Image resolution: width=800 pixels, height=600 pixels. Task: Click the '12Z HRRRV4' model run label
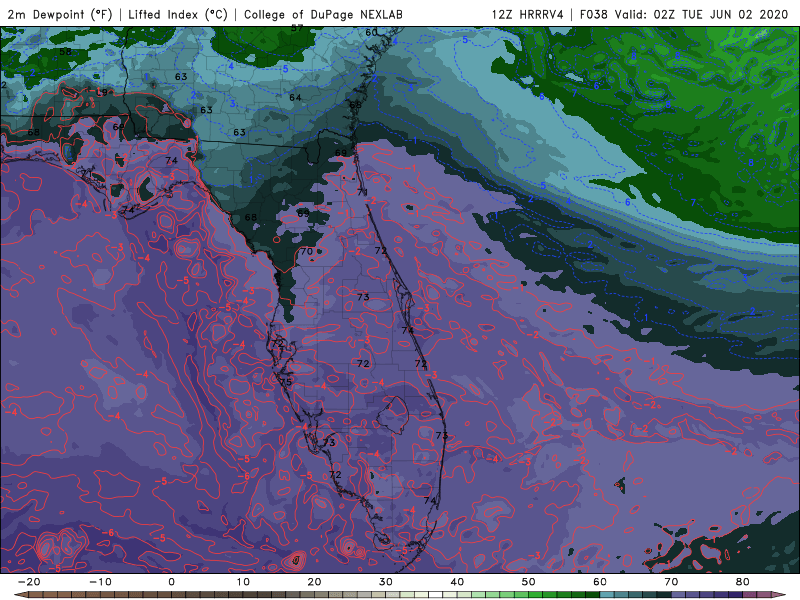point(528,14)
